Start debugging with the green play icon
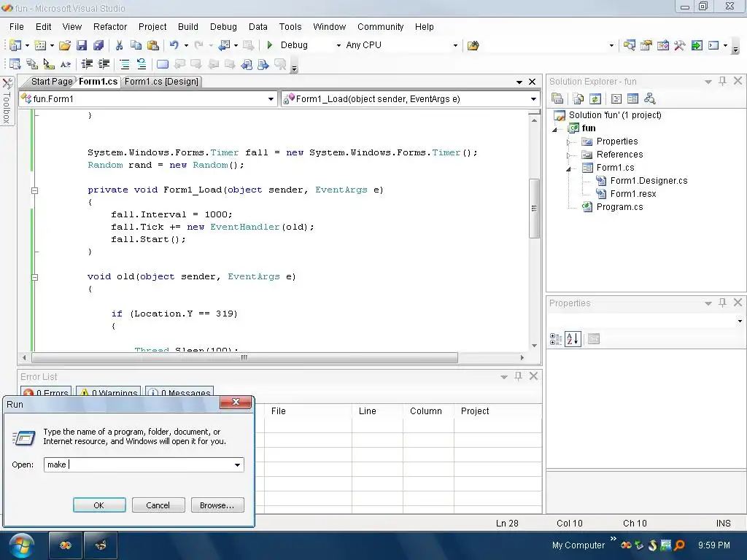The width and height of the screenshot is (747, 560). pos(270,45)
